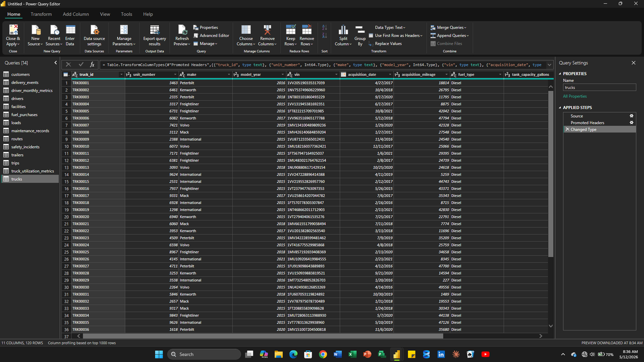Click Replace Values
Image resolution: width=644 pixels, height=362 pixels.
(385, 43)
